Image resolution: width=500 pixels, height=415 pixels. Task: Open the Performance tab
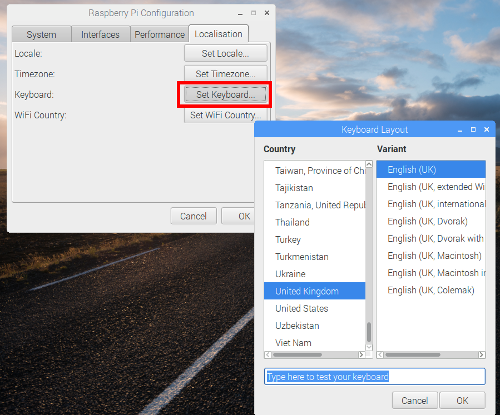(x=160, y=34)
